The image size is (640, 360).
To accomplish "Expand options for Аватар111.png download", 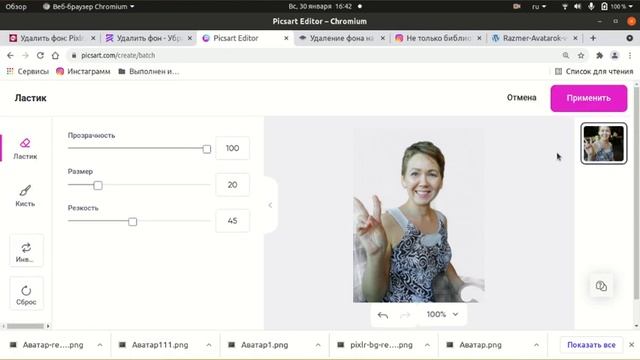I will [x=209, y=345].
